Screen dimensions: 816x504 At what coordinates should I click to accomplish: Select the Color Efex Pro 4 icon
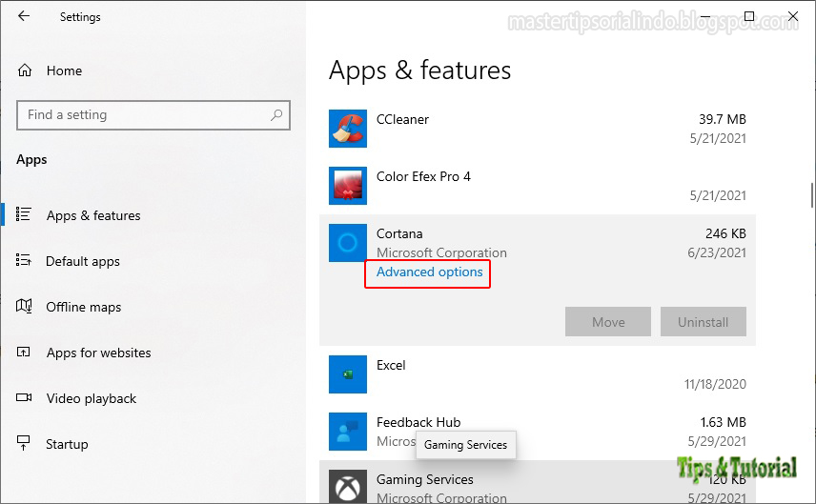pyautogui.click(x=348, y=186)
